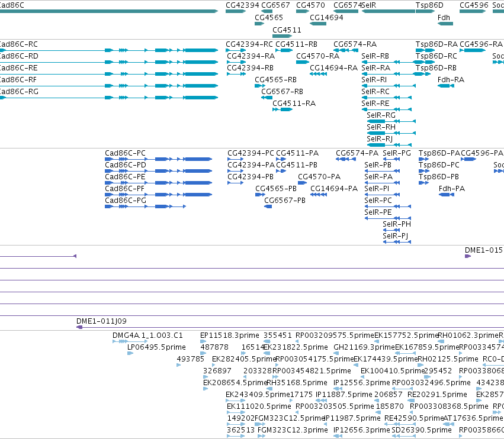Select transcript CG6567-RB

(283, 92)
